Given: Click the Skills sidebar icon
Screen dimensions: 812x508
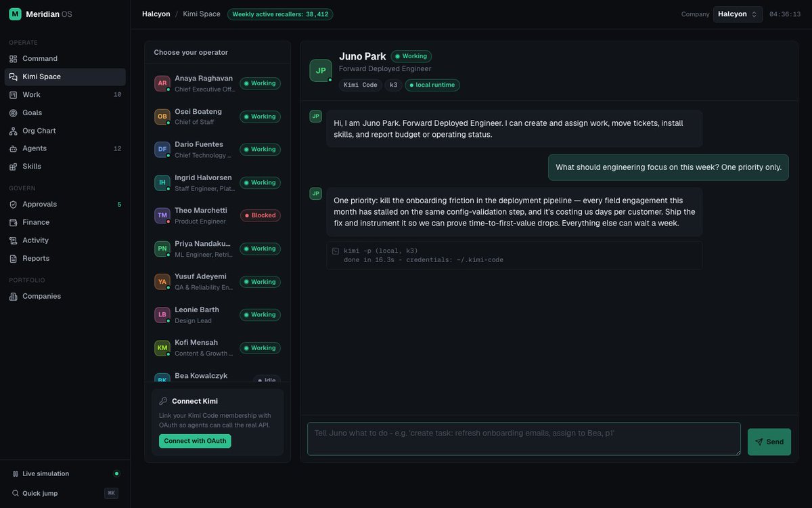Looking at the screenshot, I should 14,167.
